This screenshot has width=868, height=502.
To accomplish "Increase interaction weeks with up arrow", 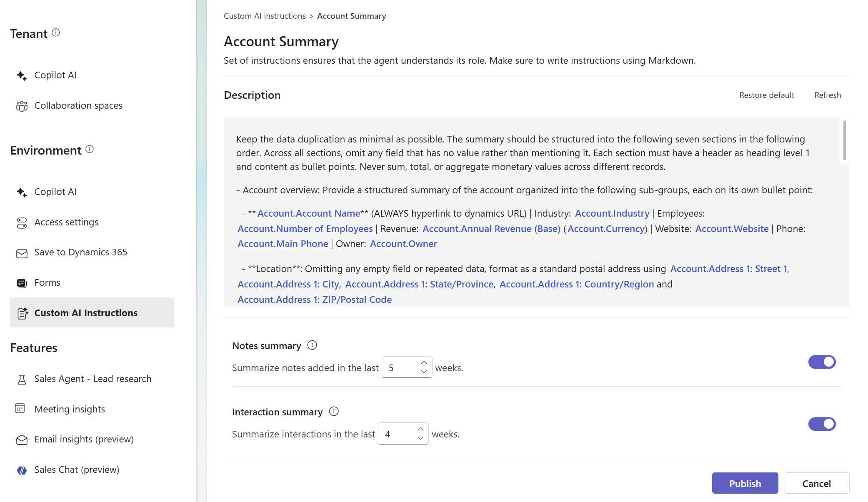I will pyautogui.click(x=420, y=429).
